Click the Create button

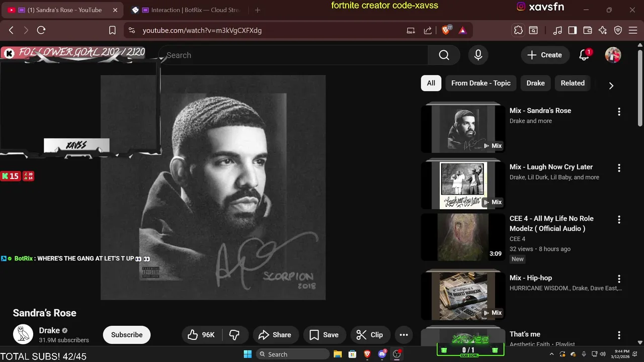(545, 55)
